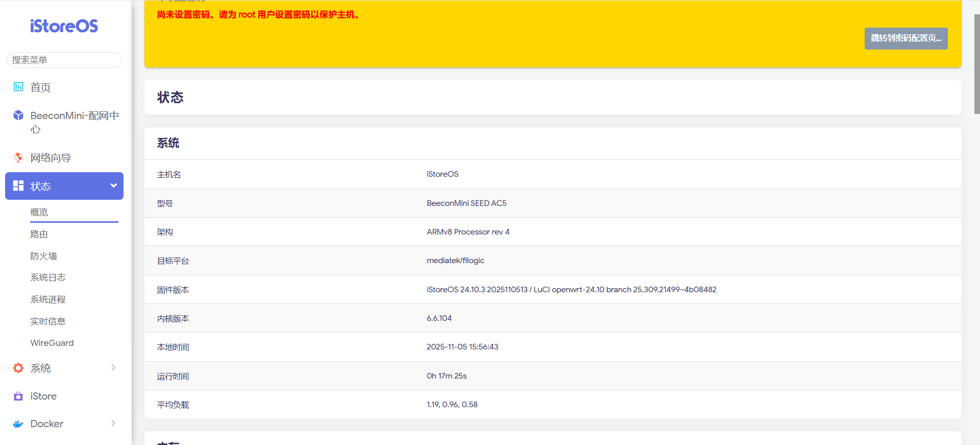Click the home page chart icon

pyautogui.click(x=18, y=87)
